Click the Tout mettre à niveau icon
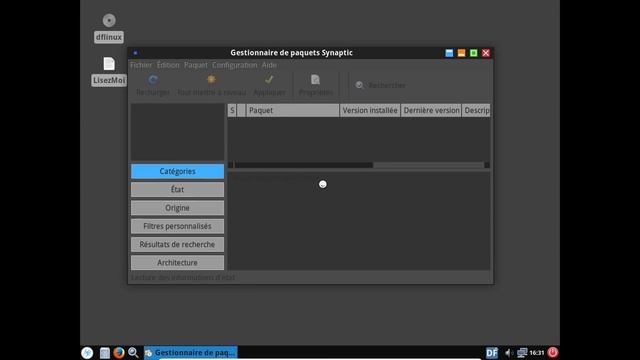The image size is (640, 360). click(x=211, y=80)
